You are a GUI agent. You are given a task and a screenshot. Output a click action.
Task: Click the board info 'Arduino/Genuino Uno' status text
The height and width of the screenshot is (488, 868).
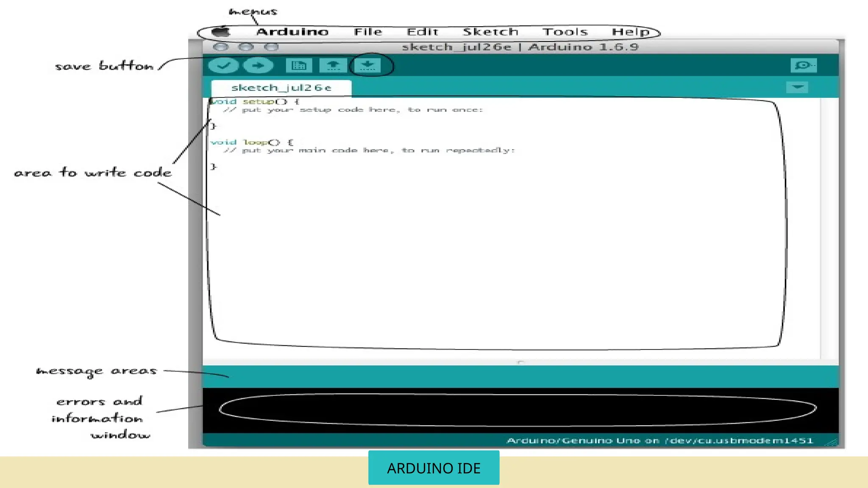660,441
